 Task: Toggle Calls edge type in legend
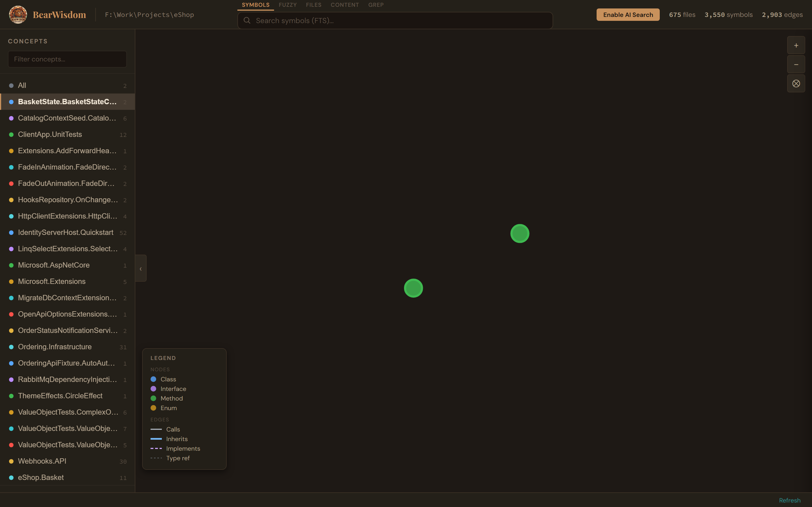pyautogui.click(x=156, y=430)
